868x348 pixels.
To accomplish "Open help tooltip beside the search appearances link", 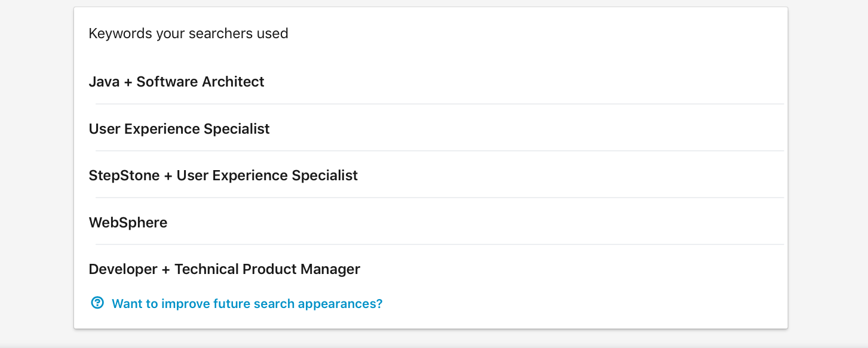I will coord(97,303).
